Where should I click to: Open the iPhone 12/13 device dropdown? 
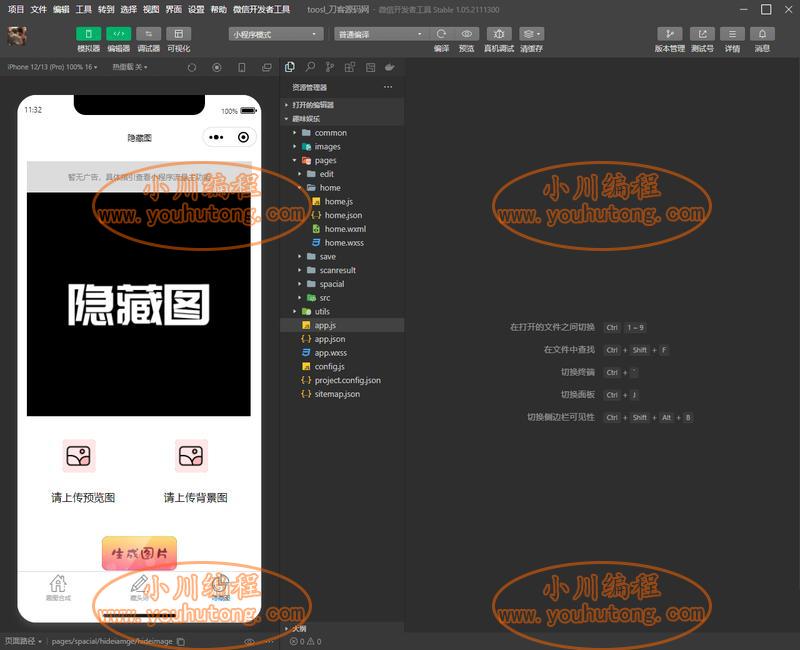pyautogui.click(x=53, y=67)
